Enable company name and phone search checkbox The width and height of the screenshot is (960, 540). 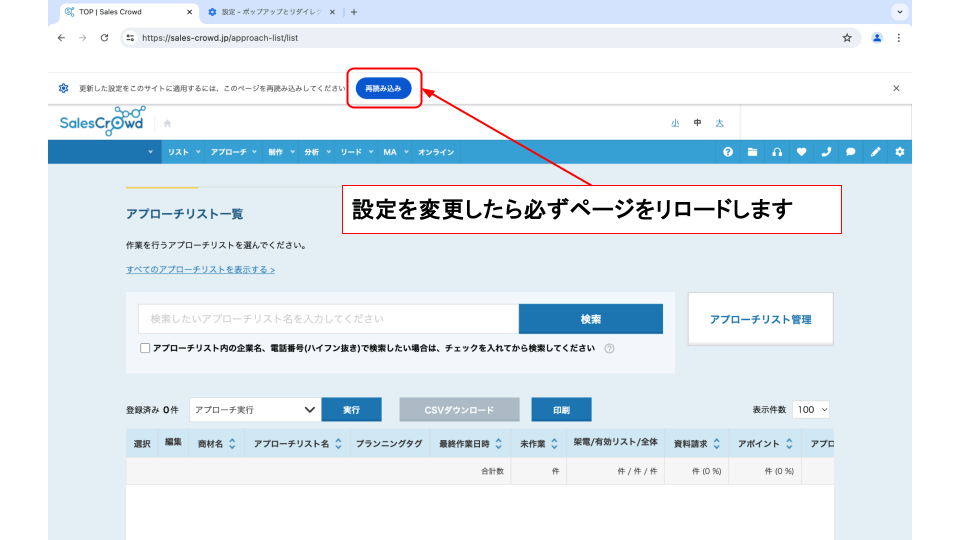tap(145, 349)
